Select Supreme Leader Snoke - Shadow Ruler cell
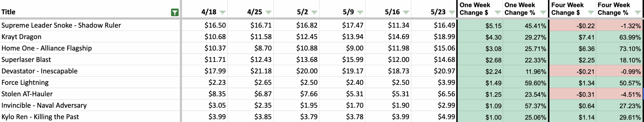Image resolution: width=644 pixels, height=122 pixels. (90, 25)
